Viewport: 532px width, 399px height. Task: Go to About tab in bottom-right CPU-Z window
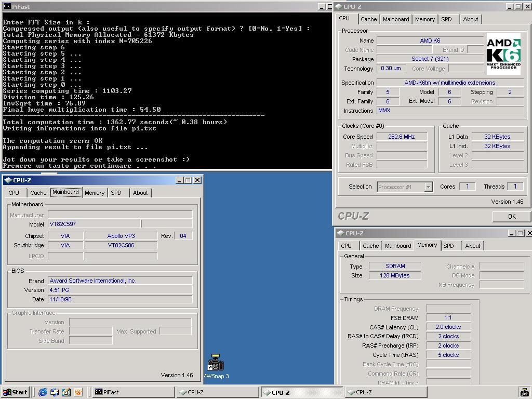(473, 246)
